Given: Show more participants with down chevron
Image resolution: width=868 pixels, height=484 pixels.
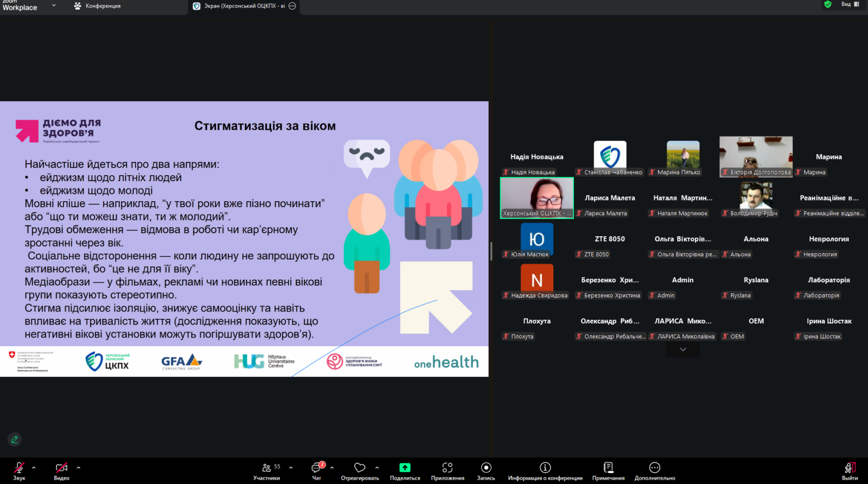Looking at the screenshot, I should click(683, 350).
